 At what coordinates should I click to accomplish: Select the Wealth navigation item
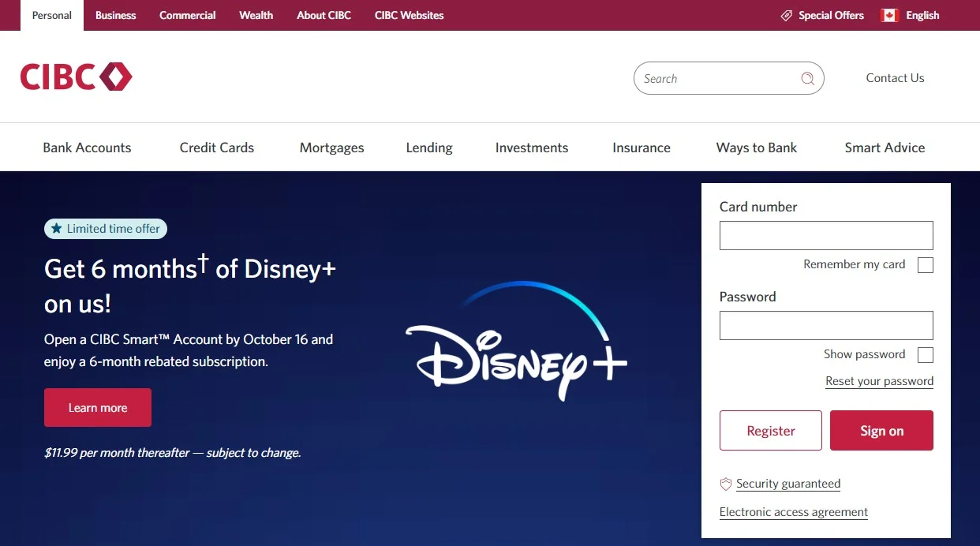click(256, 15)
